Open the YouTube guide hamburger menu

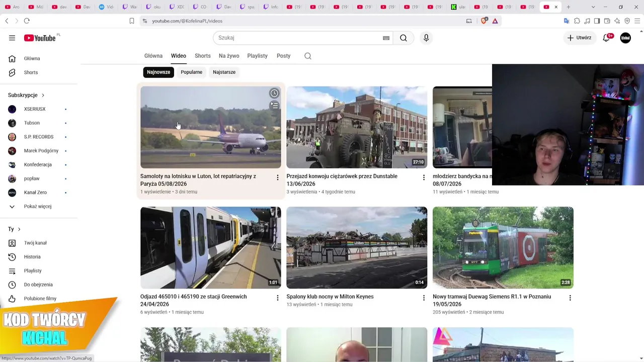tap(12, 38)
